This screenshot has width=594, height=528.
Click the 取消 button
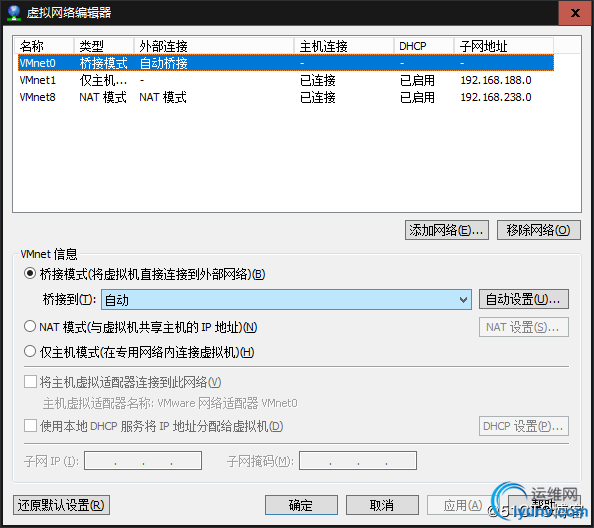pyautogui.click(x=382, y=505)
